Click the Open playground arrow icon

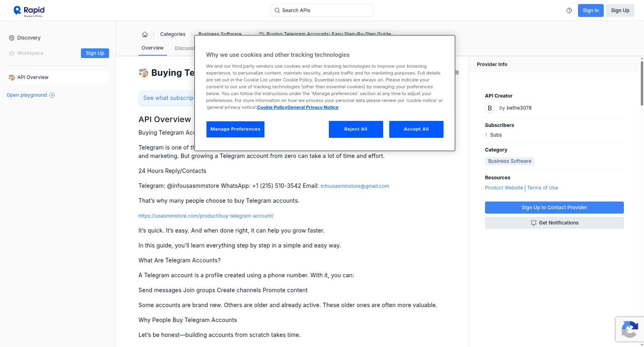click(x=52, y=95)
